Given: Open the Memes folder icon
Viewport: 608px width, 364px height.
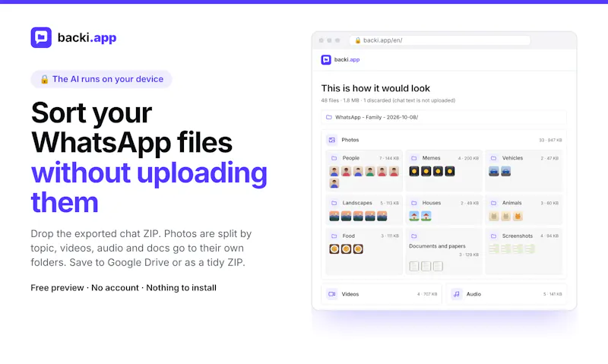Looking at the screenshot, I should click(413, 158).
